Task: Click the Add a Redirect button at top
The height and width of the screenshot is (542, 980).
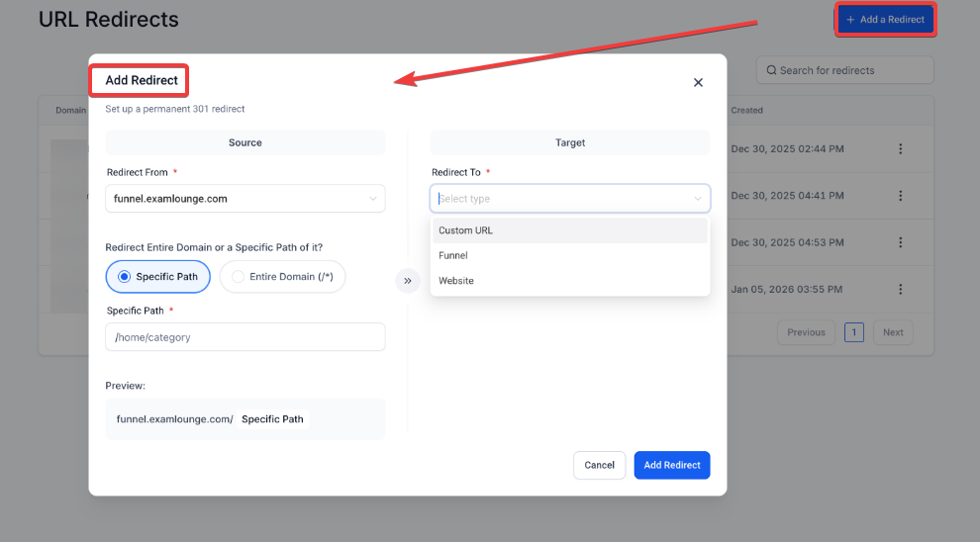Action: pyautogui.click(x=885, y=20)
